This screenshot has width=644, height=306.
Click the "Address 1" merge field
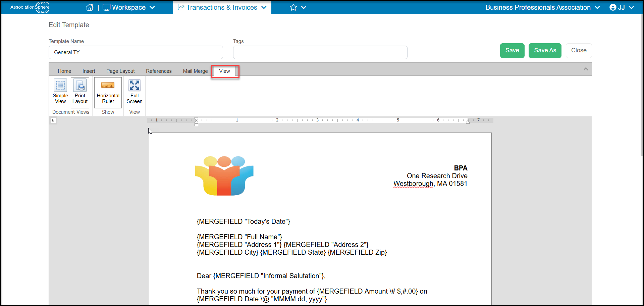click(x=239, y=245)
